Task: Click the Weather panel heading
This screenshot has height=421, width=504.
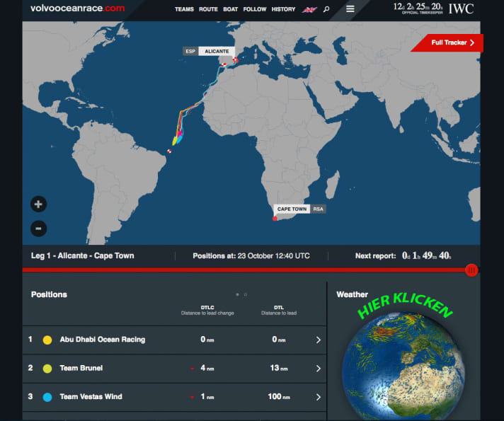Action: (x=352, y=294)
